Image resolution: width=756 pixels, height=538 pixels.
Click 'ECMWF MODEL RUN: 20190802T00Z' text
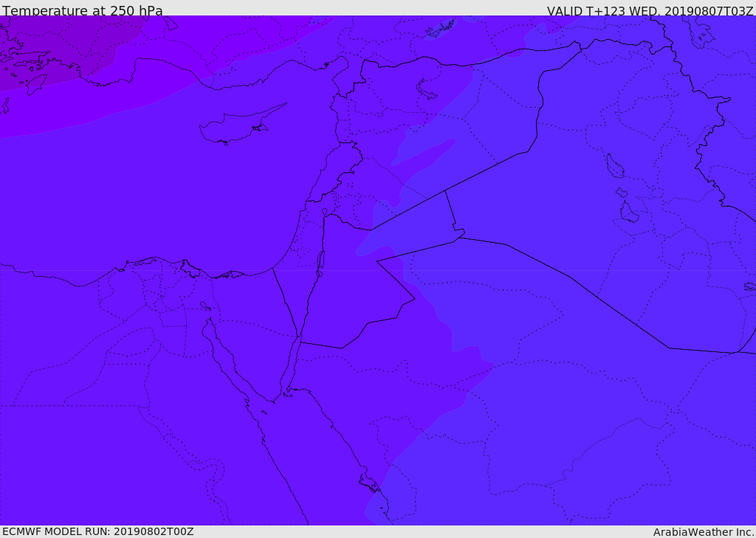(x=98, y=531)
